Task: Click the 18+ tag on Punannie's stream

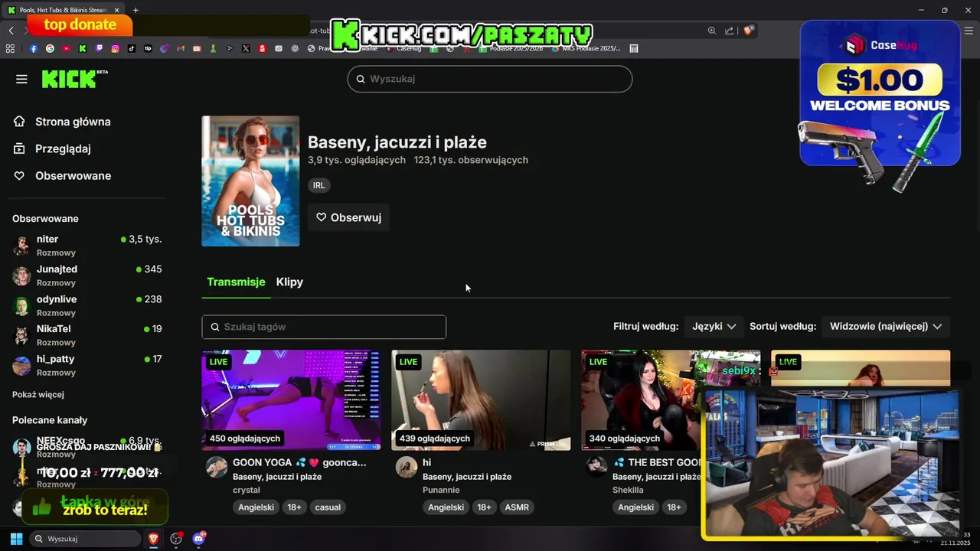Action: click(x=484, y=507)
